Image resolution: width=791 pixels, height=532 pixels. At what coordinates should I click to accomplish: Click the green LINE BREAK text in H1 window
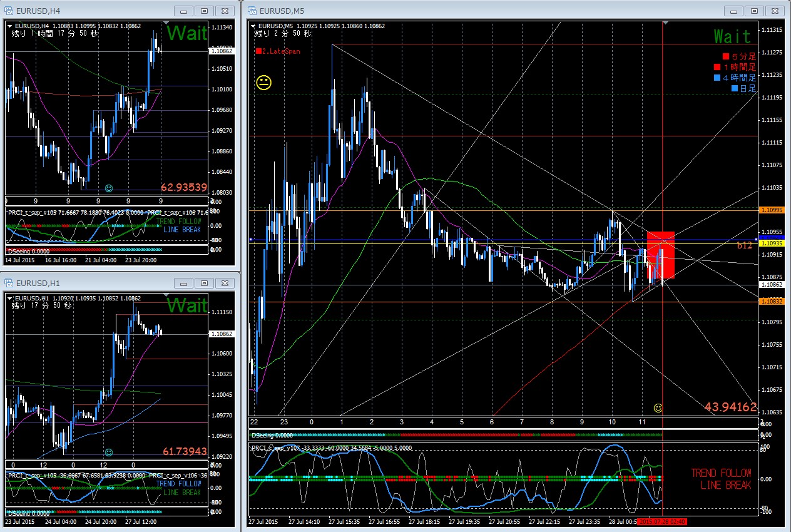tap(182, 493)
